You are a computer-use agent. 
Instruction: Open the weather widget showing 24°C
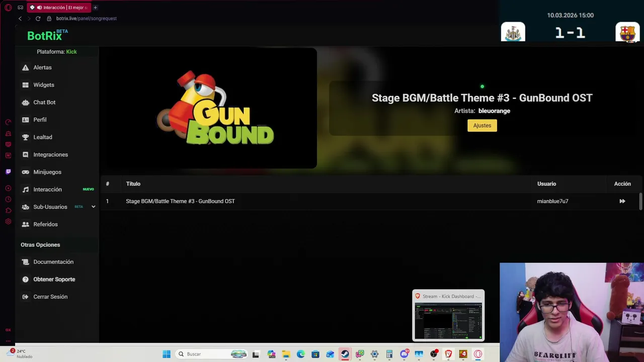pos(19,354)
